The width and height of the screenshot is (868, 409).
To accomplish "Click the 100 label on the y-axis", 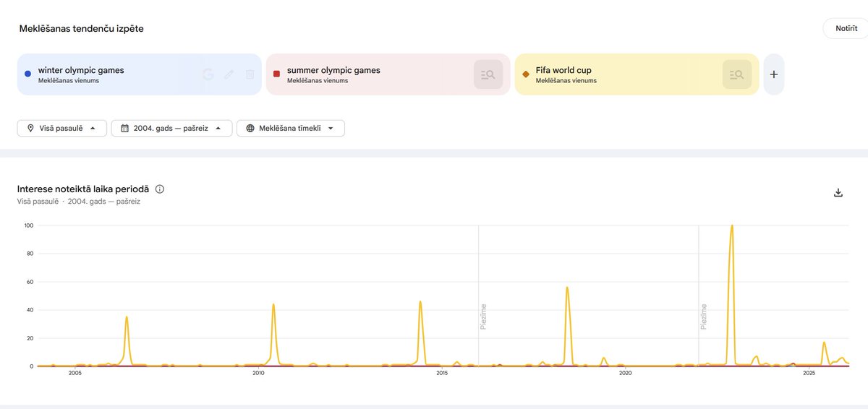I will (x=29, y=225).
